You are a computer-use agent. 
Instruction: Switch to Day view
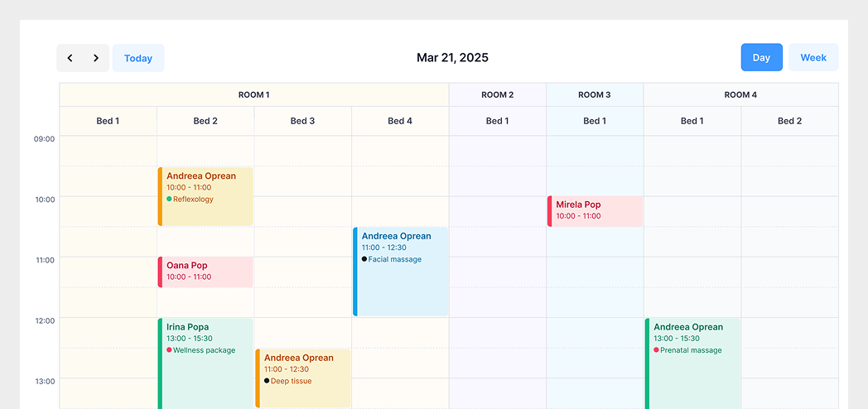tap(761, 58)
